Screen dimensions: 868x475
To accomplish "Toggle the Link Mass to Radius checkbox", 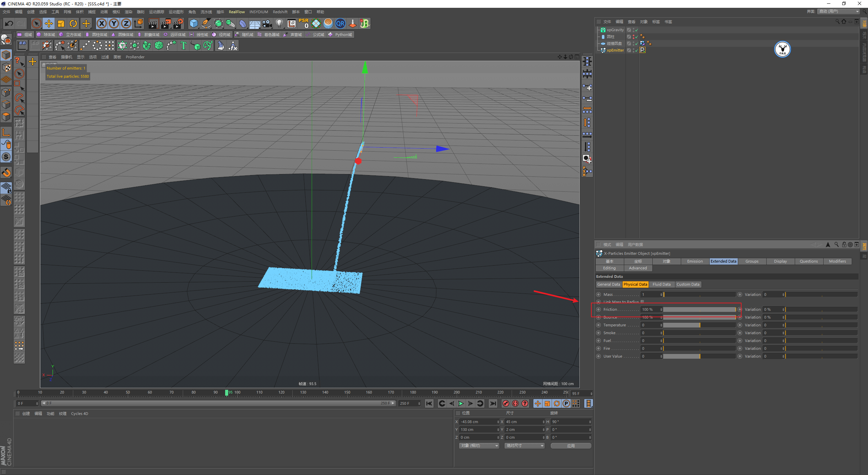I will 642,302.
